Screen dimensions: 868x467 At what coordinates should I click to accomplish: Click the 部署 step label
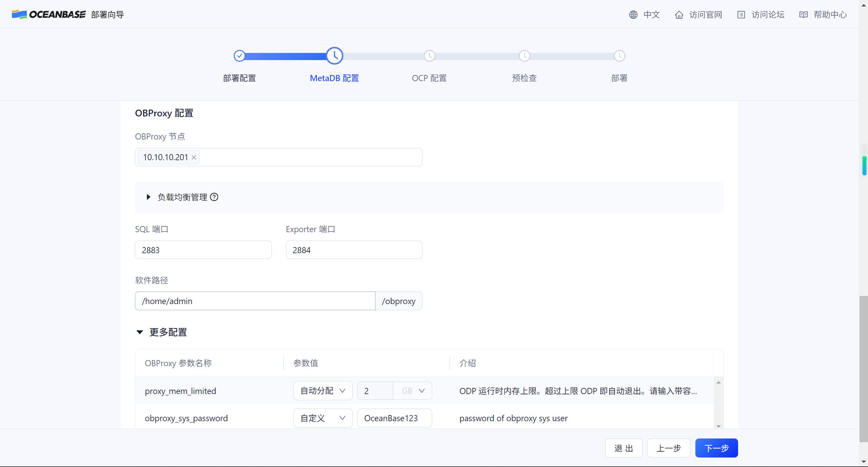pos(619,78)
